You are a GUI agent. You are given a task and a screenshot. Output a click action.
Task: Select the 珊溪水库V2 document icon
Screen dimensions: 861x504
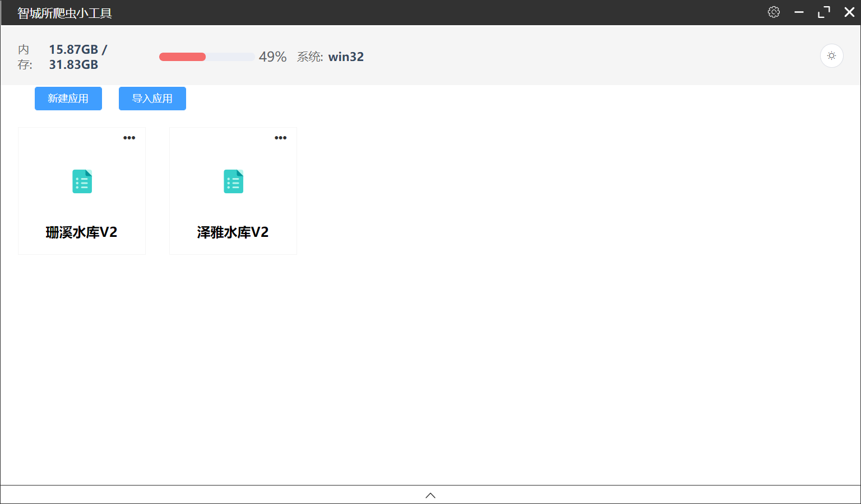click(x=82, y=181)
